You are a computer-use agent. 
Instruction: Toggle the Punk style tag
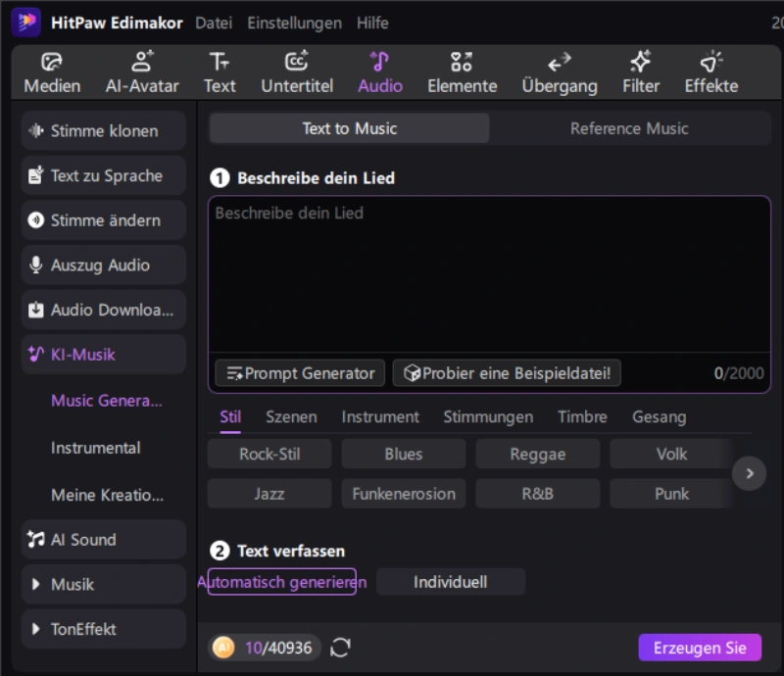[671, 494]
